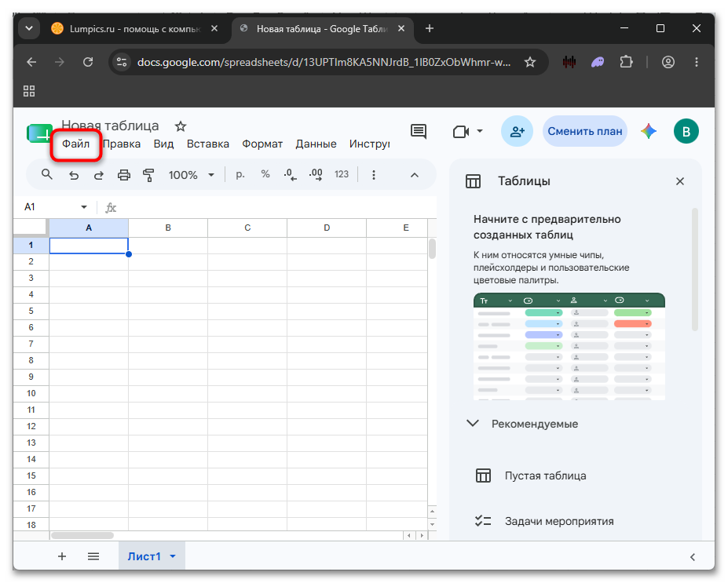Click into the formula bar
Image resolution: width=728 pixels, height=583 pixels.
pos(276,207)
